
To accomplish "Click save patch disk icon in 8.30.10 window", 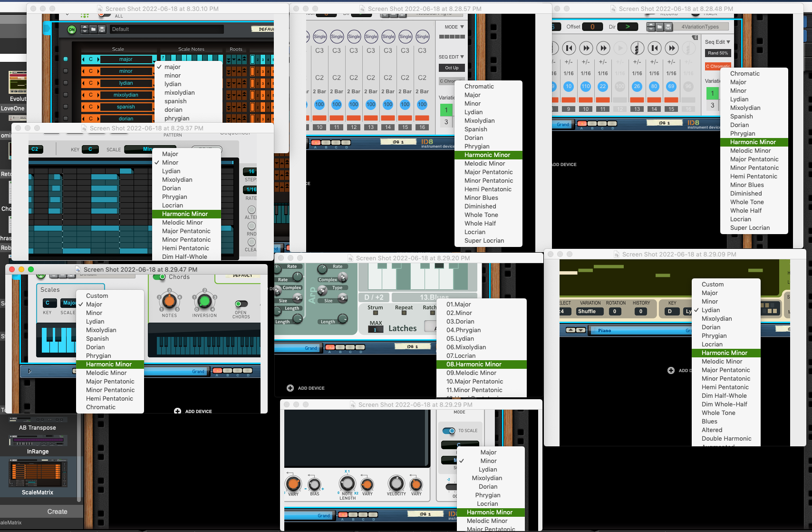I will coord(101,29).
